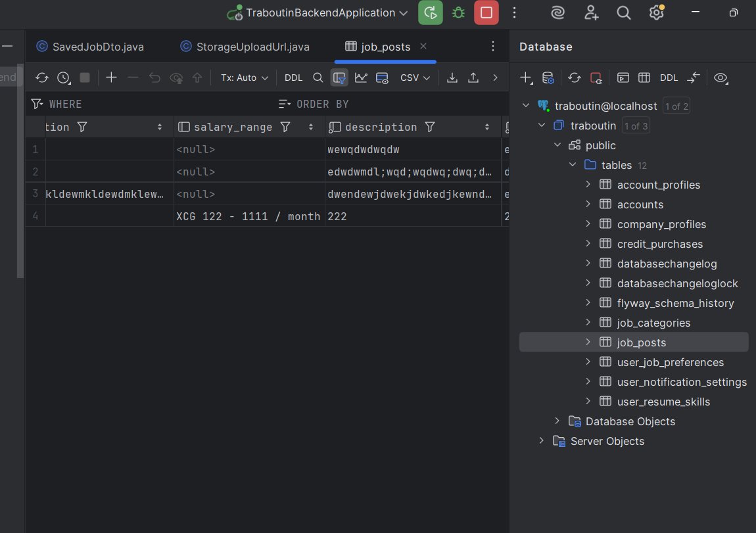Collapse the public schema

point(557,145)
